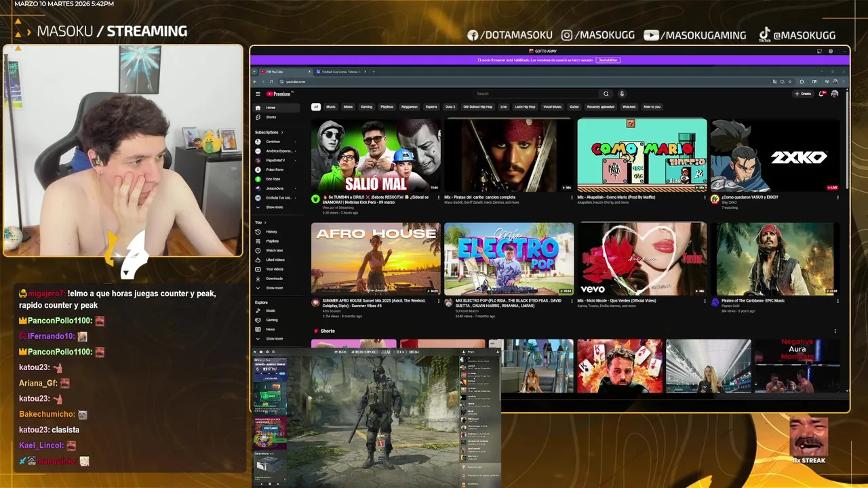Switch to the Football Live Scores tab
This screenshot has height=488, width=868.
tap(341, 71)
